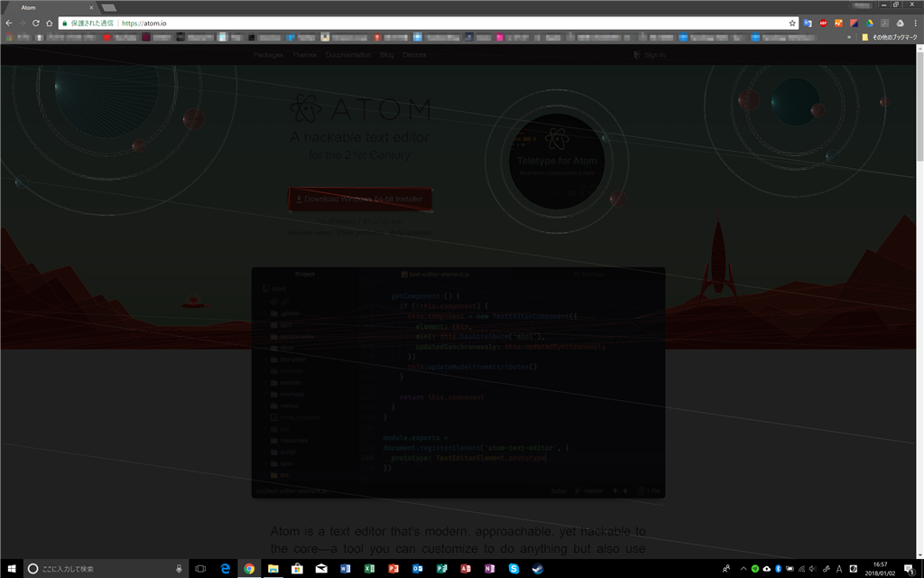Bookmark this page with the star icon
Screen dimensions: 924x578
pos(792,23)
